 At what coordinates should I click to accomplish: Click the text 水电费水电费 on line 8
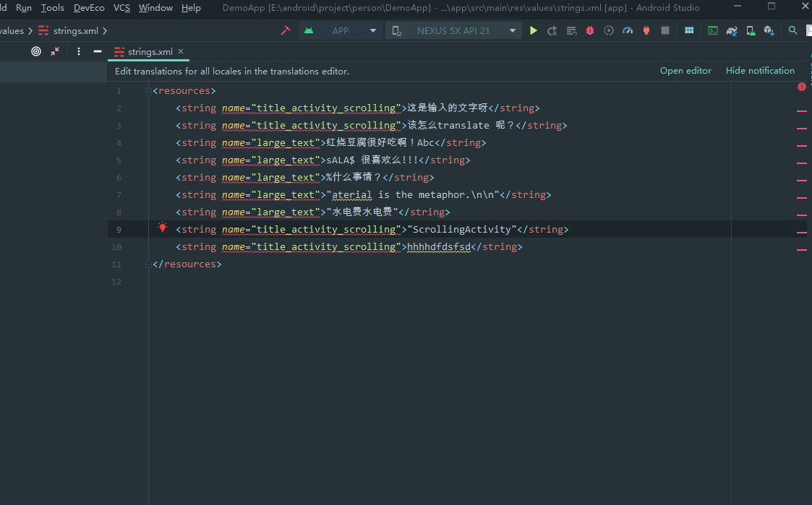(362, 212)
